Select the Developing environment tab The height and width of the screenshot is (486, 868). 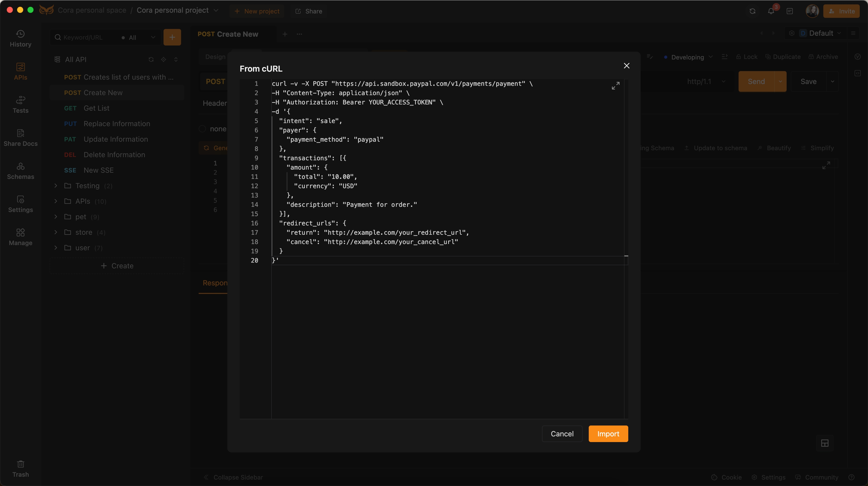point(687,56)
